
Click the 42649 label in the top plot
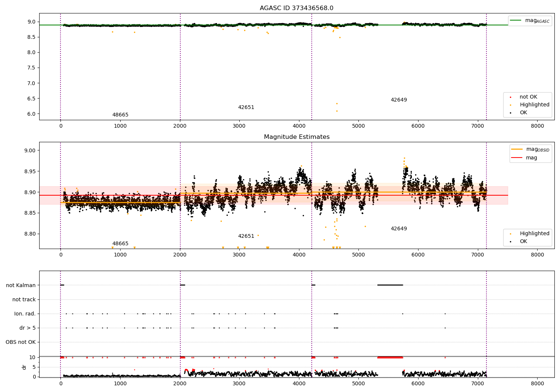point(399,100)
